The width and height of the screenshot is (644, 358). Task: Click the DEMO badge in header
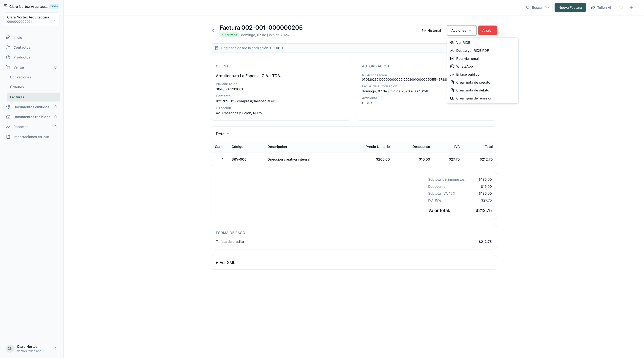54,7
